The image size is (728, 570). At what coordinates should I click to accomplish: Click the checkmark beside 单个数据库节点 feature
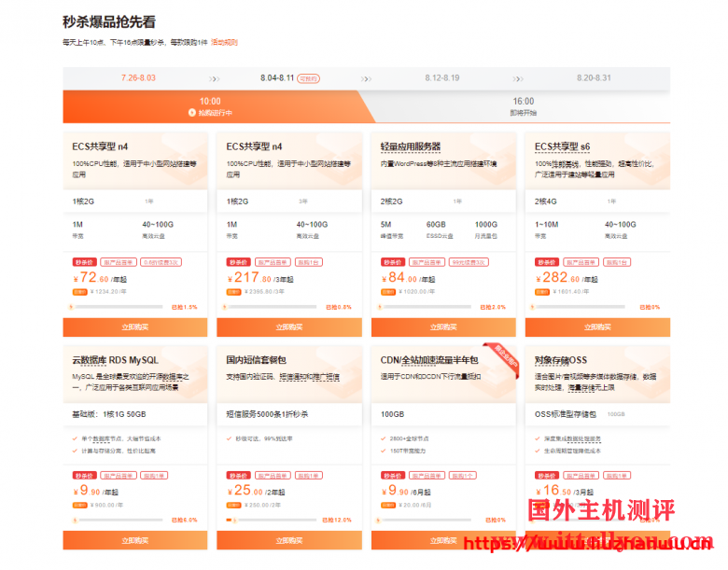(75, 438)
